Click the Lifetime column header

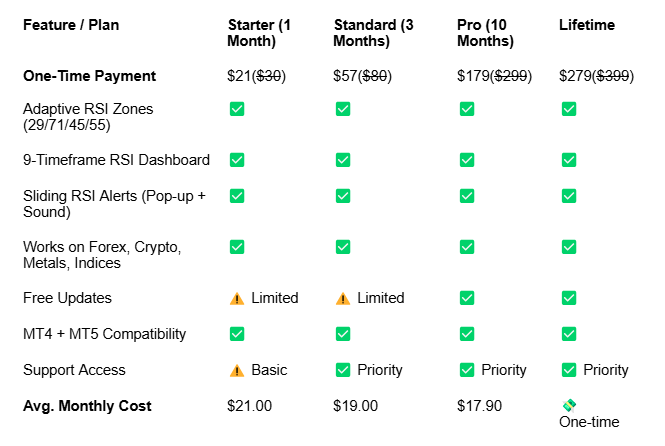(x=587, y=25)
